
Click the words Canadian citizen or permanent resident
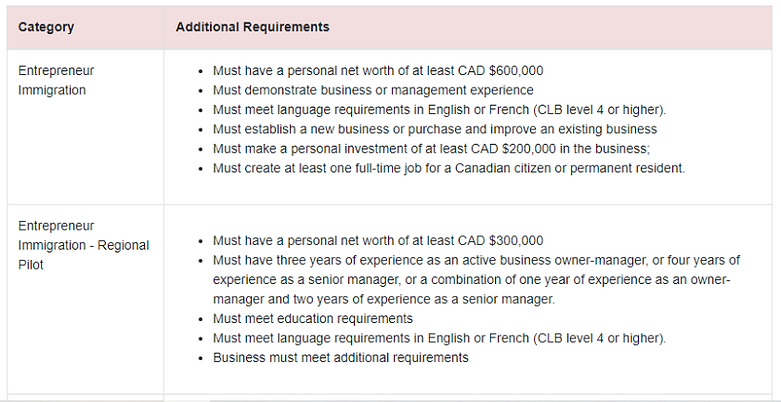577,168
